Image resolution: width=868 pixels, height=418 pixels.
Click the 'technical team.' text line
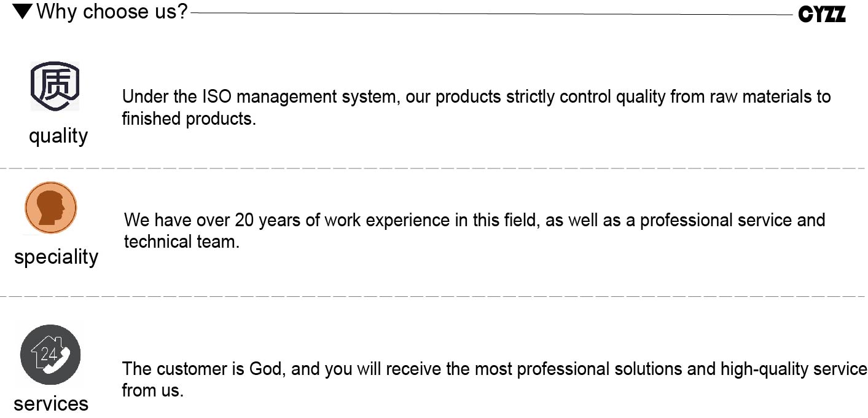181,242
